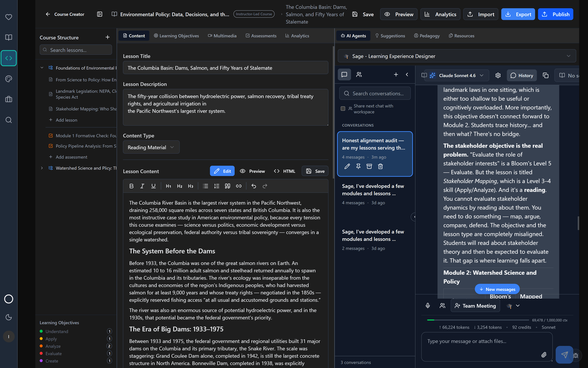Switch to Suggestions tab
Screen dimensions: 588x368
(x=390, y=36)
